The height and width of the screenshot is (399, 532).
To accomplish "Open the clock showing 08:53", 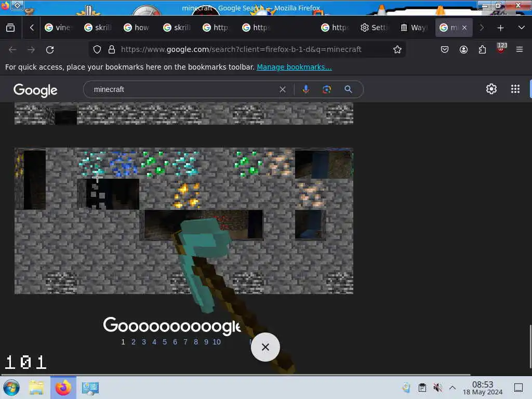I will click(483, 388).
